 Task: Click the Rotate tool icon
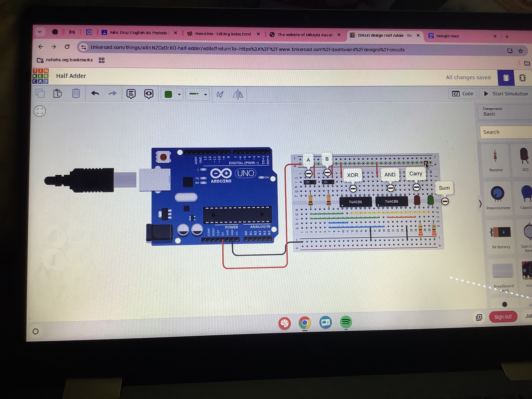[x=220, y=94]
